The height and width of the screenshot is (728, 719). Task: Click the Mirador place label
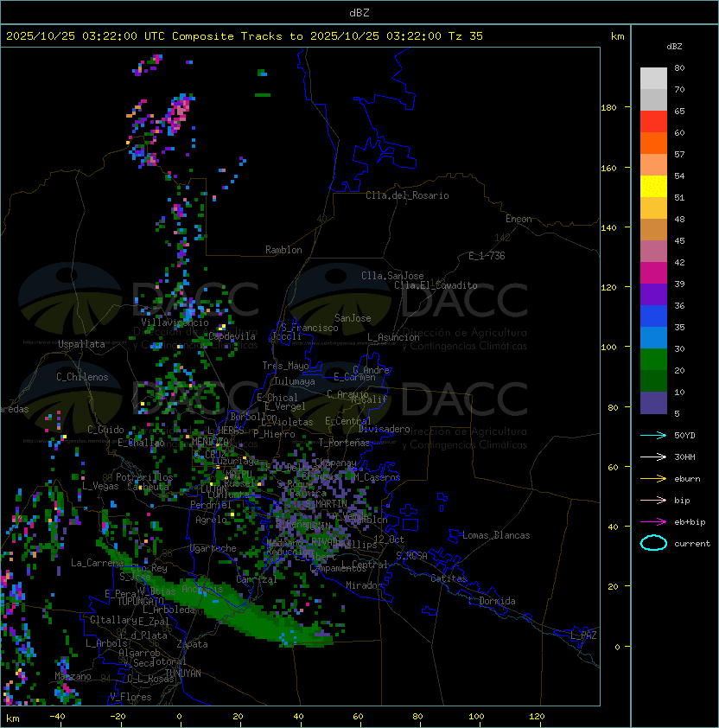(365, 585)
